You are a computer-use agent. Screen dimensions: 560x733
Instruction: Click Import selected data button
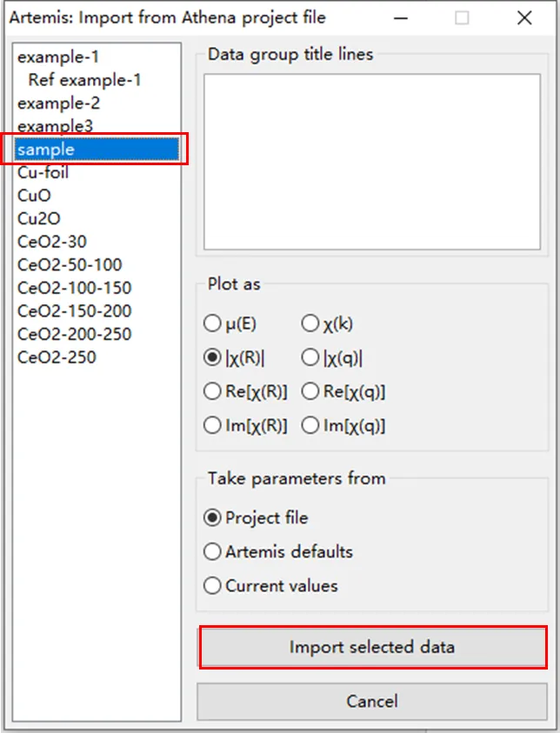[x=372, y=647]
